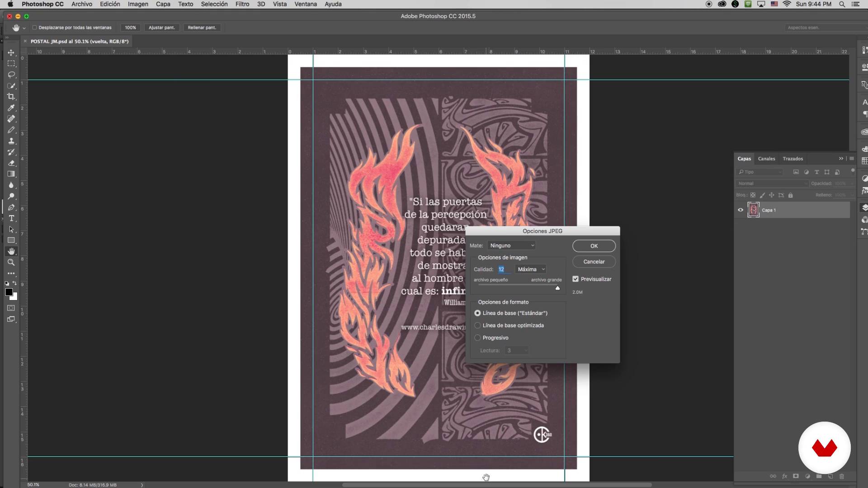Click the white background color swatch
The image size is (868, 488).
(14, 297)
